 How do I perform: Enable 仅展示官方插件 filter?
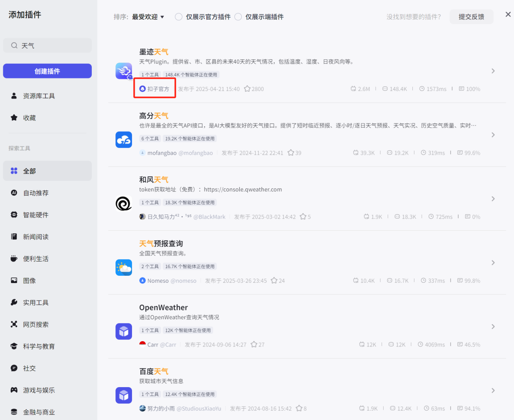(178, 17)
